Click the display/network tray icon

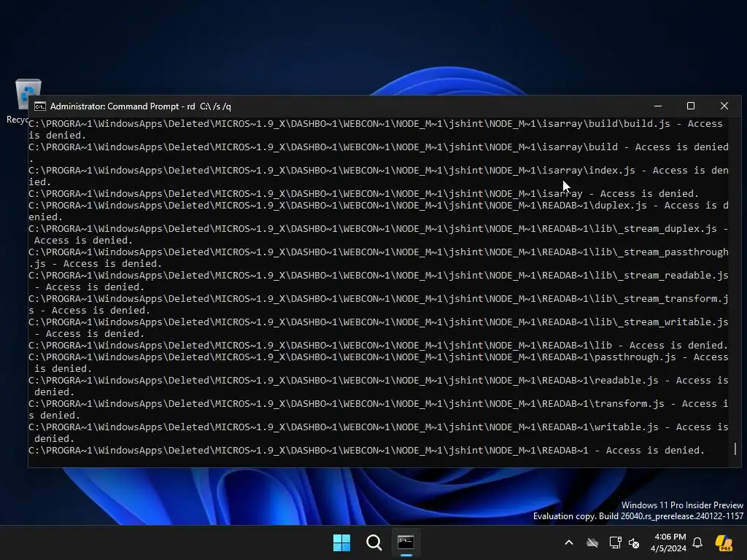[x=615, y=542]
